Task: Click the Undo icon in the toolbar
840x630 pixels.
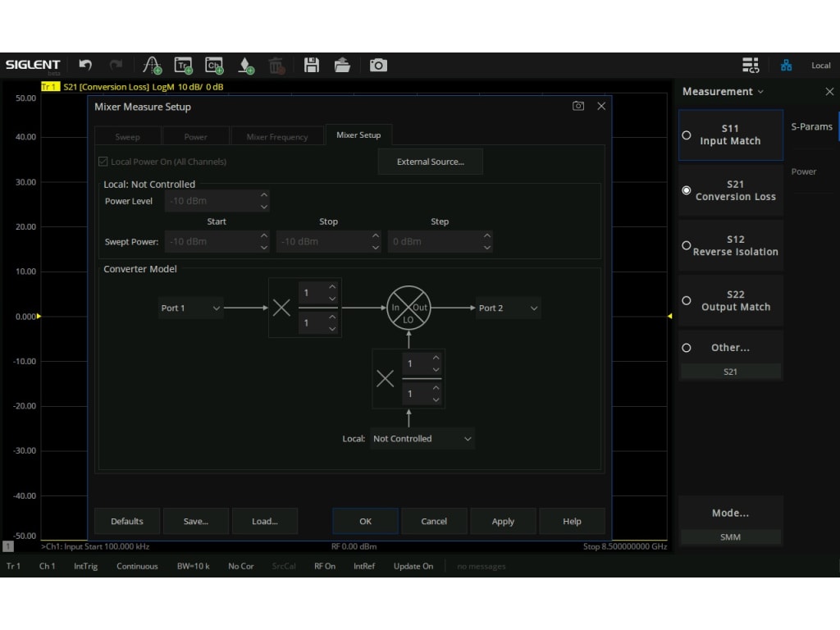Action: coord(85,65)
